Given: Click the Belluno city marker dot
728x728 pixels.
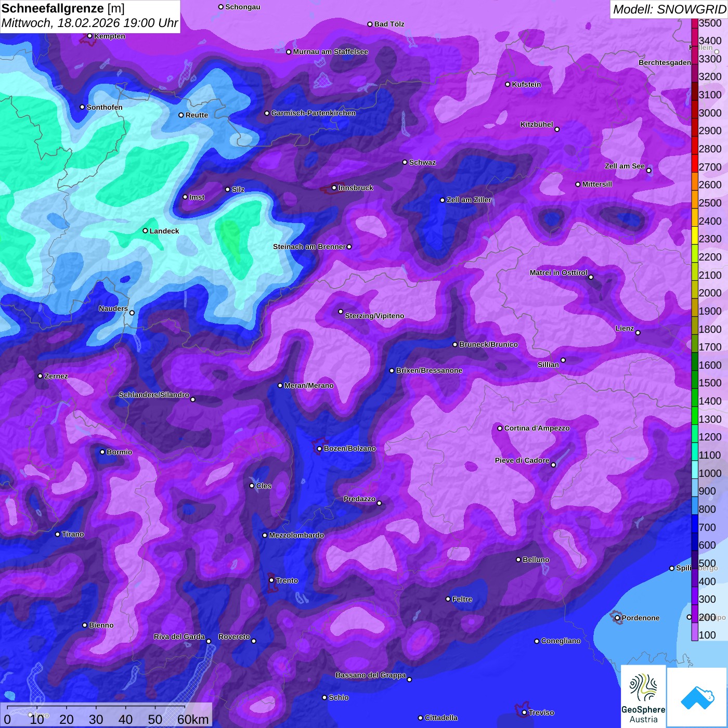Looking at the screenshot, I should tap(518, 560).
